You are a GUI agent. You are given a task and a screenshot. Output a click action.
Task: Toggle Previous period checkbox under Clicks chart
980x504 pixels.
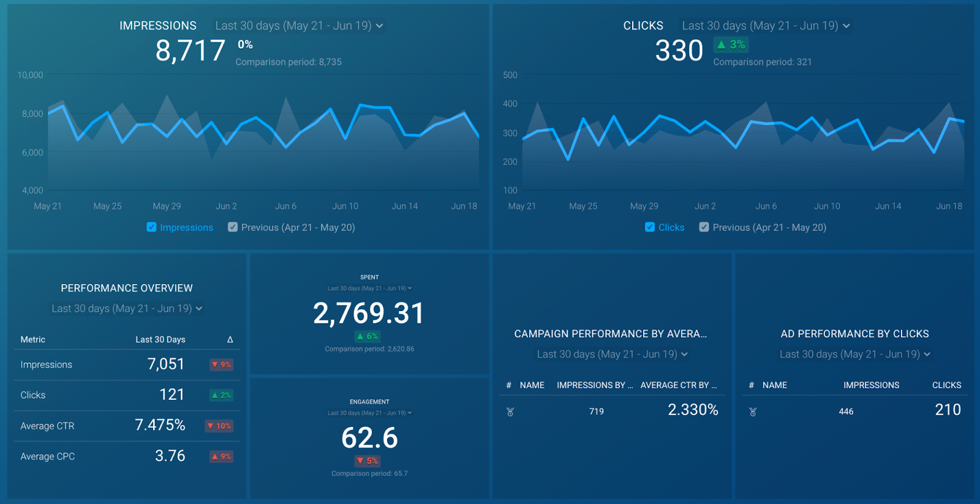704,227
